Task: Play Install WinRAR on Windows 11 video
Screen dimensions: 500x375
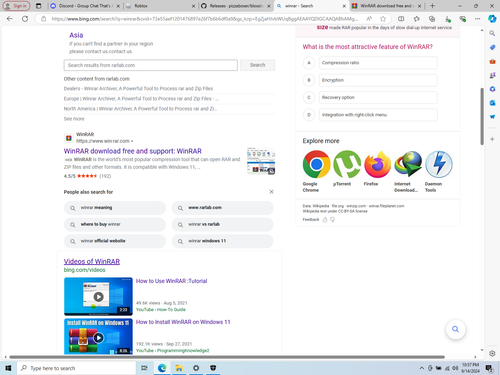Action: [x=98, y=337]
